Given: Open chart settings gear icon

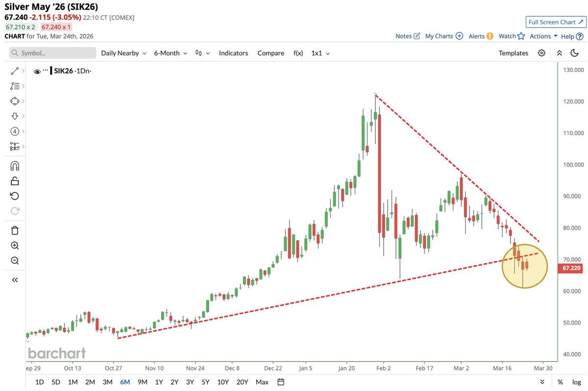Looking at the screenshot, I should click(x=541, y=53).
